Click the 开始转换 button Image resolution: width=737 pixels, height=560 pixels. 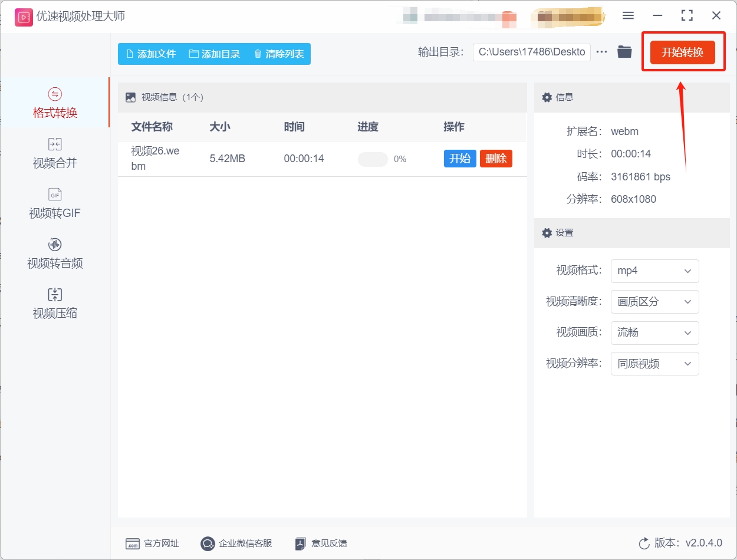(683, 52)
